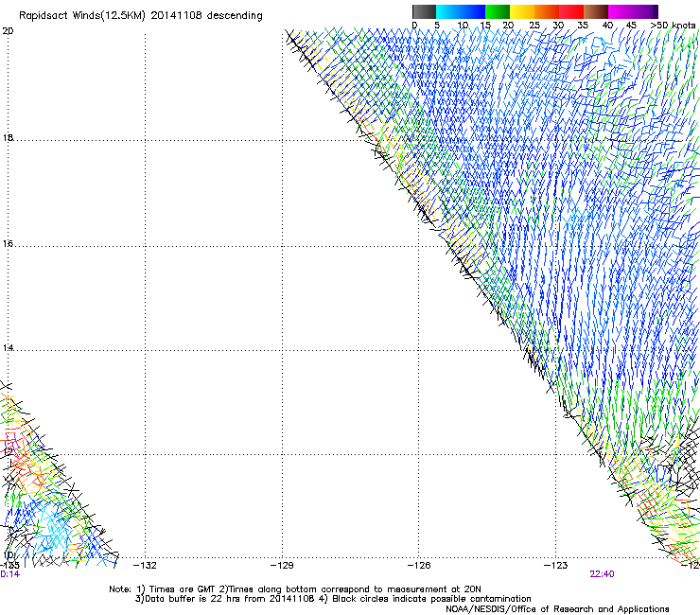Click longitude label '-123' on bottom axis
Image resolution: width=700 pixels, height=615 pixels.
click(x=556, y=566)
